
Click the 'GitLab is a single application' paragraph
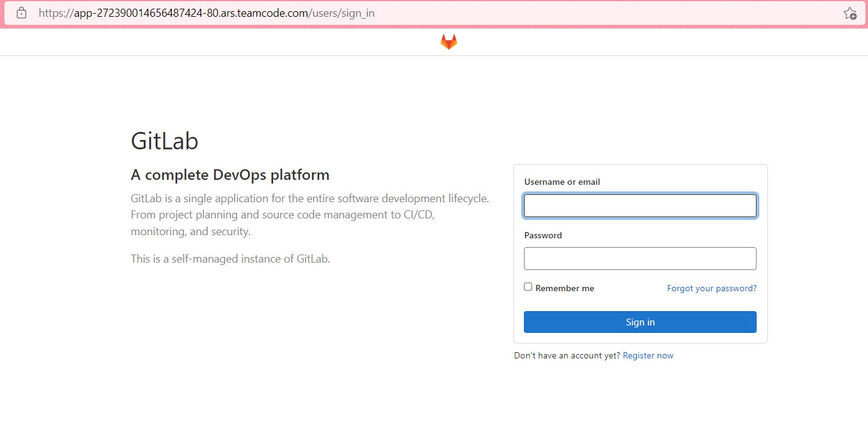[x=310, y=215]
